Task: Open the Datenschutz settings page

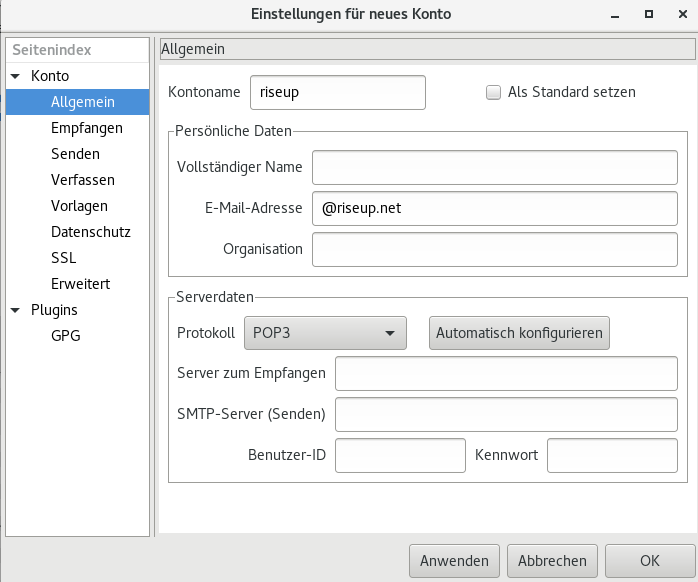Action: [x=90, y=232]
